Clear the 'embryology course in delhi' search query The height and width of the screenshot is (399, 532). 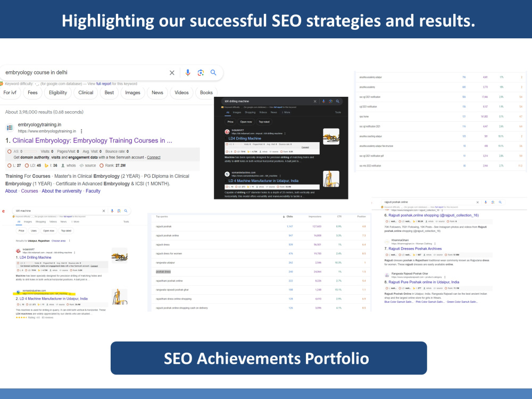[172, 72]
